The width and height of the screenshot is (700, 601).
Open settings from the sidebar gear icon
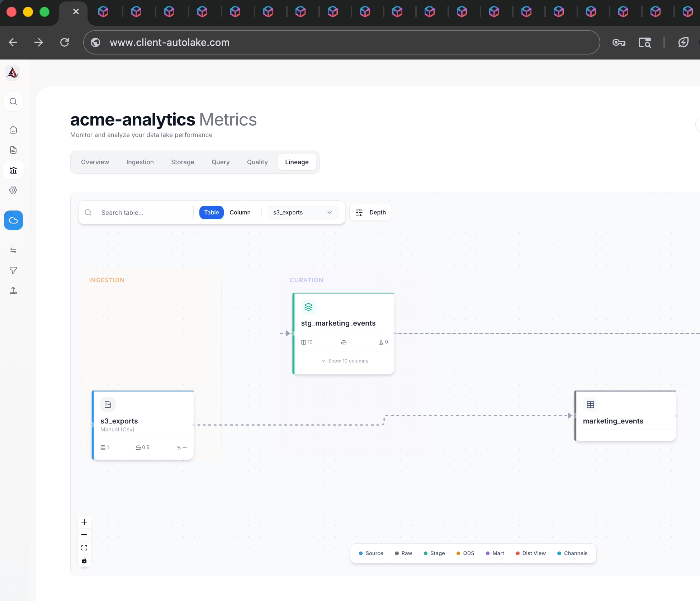(x=13, y=190)
